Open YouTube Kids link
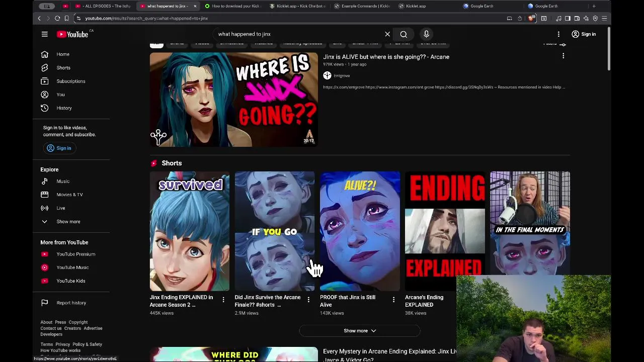This screenshot has width=644, height=362. click(x=71, y=281)
